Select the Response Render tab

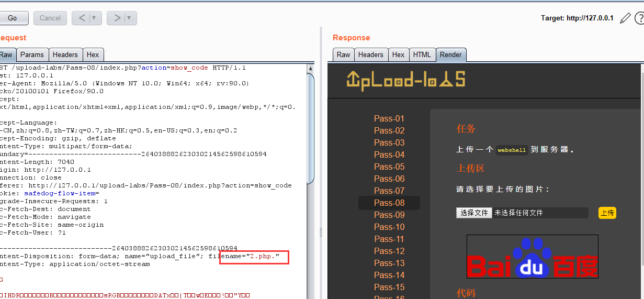451,54
